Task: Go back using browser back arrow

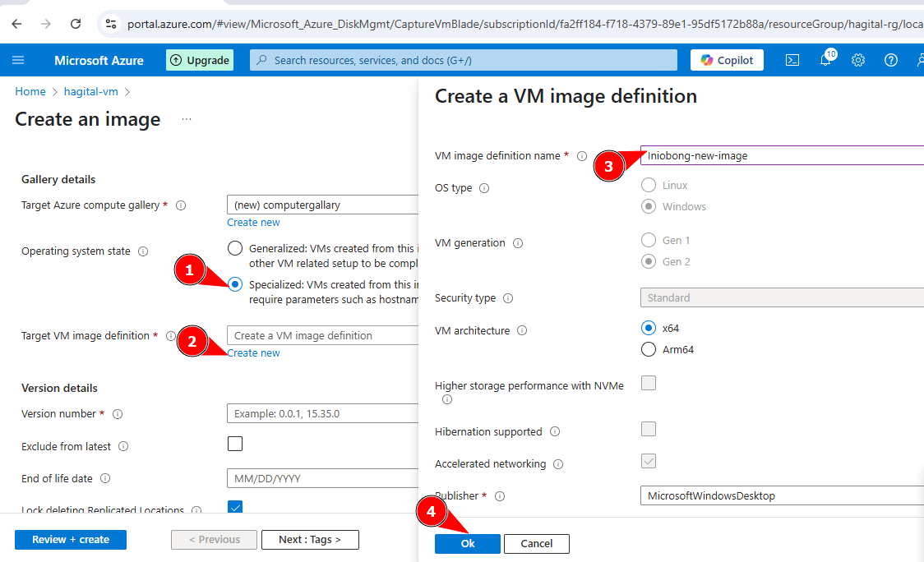Action: click(16, 24)
